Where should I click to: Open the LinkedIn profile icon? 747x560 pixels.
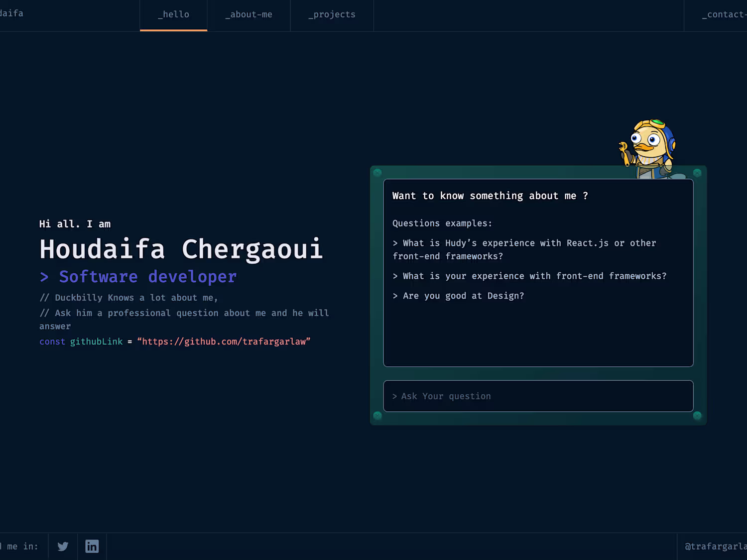(x=92, y=547)
